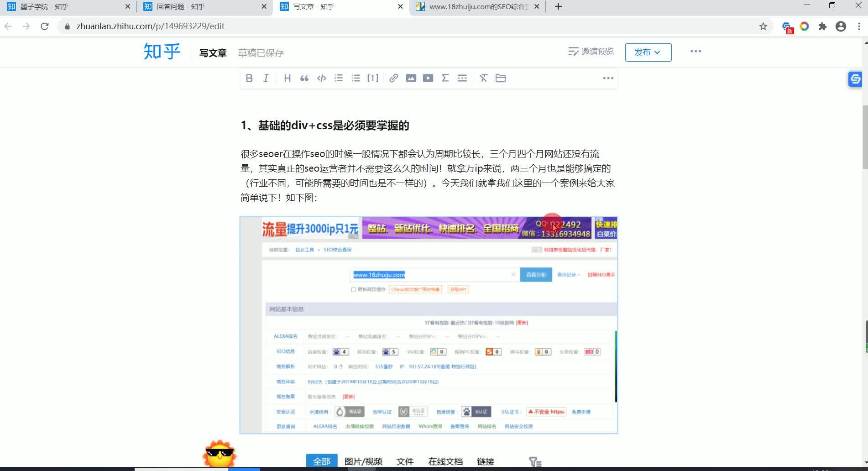
Task: Click the inserted SEO screenshot image
Action: [x=429, y=325]
